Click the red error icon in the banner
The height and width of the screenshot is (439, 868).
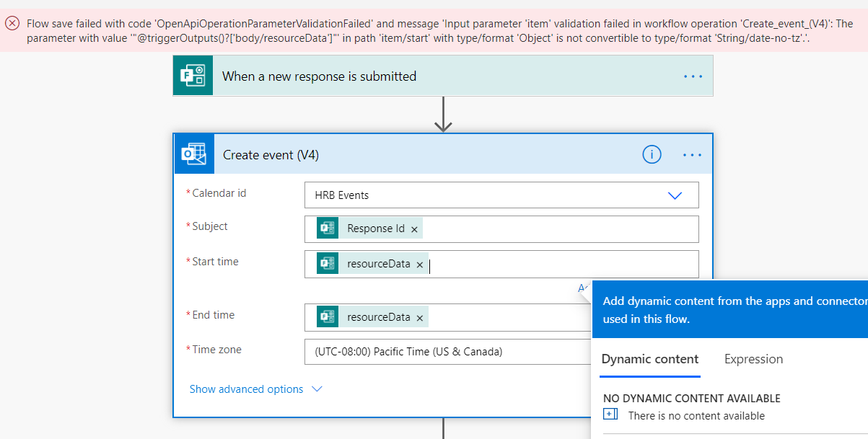[x=12, y=23]
